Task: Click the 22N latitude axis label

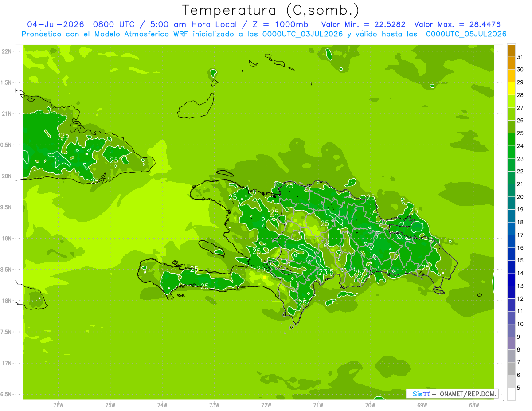Action: point(6,51)
